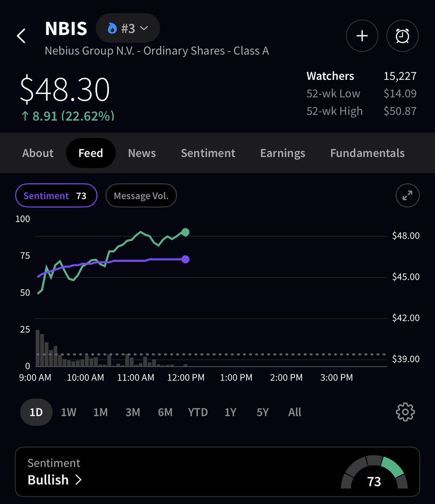Screen dimensions: 435x504
Task: Select the YTD time range
Action: (x=198, y=412)
